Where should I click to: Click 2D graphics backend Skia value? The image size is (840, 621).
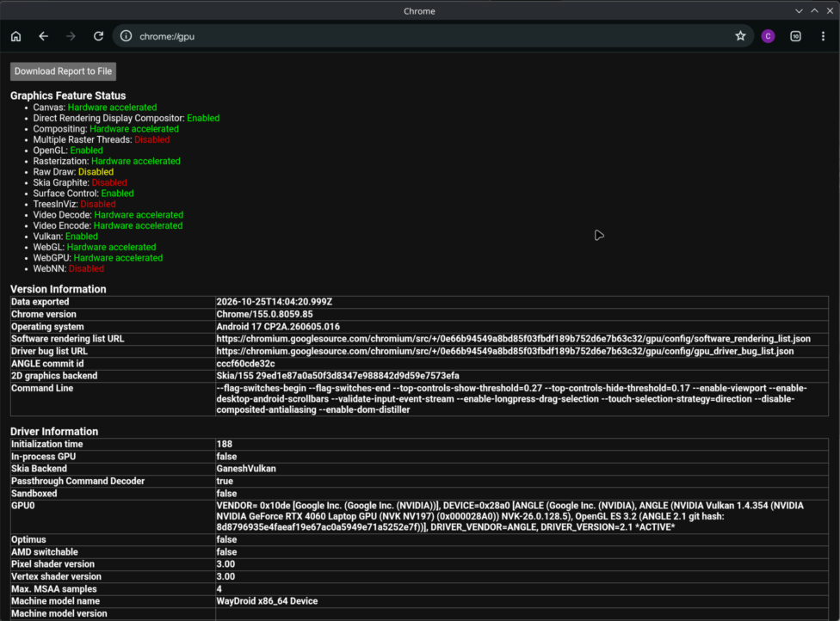pos(337,376)
